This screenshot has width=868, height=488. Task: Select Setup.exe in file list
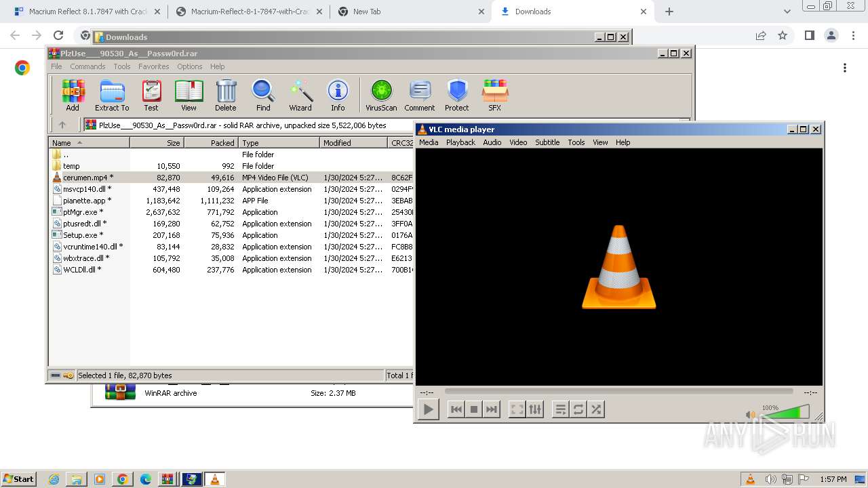231,235
